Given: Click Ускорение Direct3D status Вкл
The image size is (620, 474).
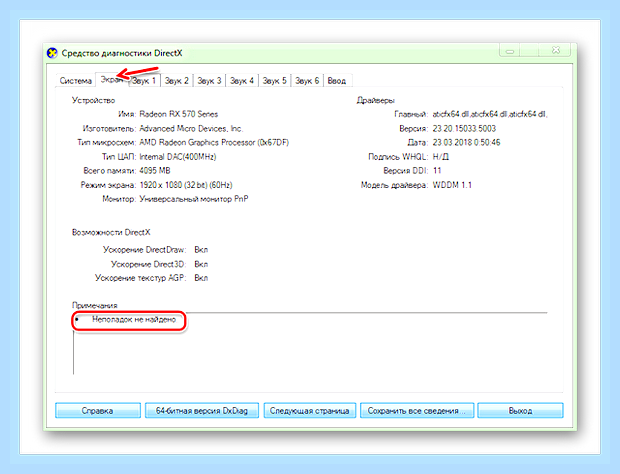Looking at the screenshot, I should click(201, 264).
